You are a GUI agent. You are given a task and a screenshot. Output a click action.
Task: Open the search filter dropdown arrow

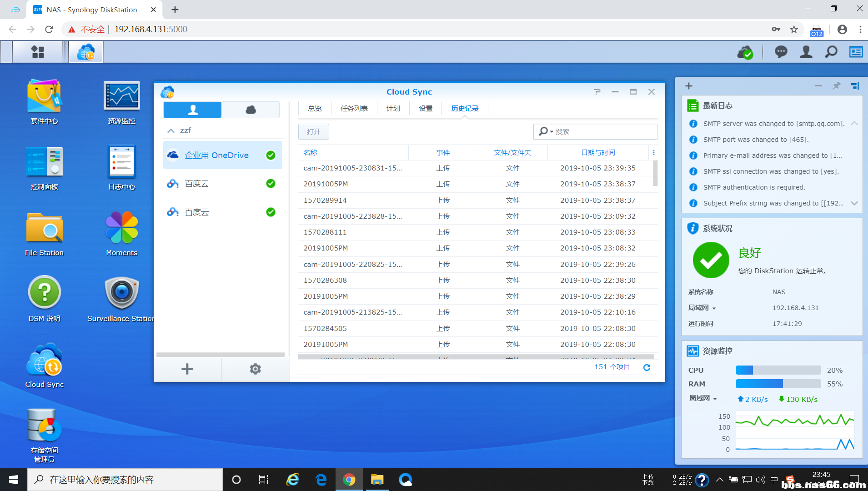click(x=552, y=132)
